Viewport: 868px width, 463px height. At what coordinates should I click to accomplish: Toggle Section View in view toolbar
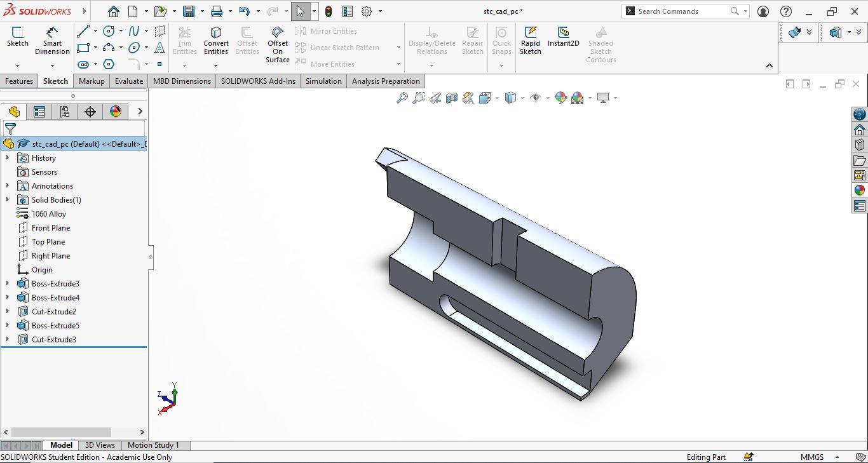coord(452,98)
